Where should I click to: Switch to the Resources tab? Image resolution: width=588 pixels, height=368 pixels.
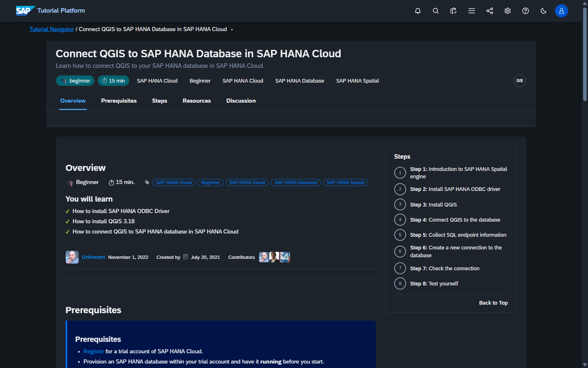click(197, 101)
